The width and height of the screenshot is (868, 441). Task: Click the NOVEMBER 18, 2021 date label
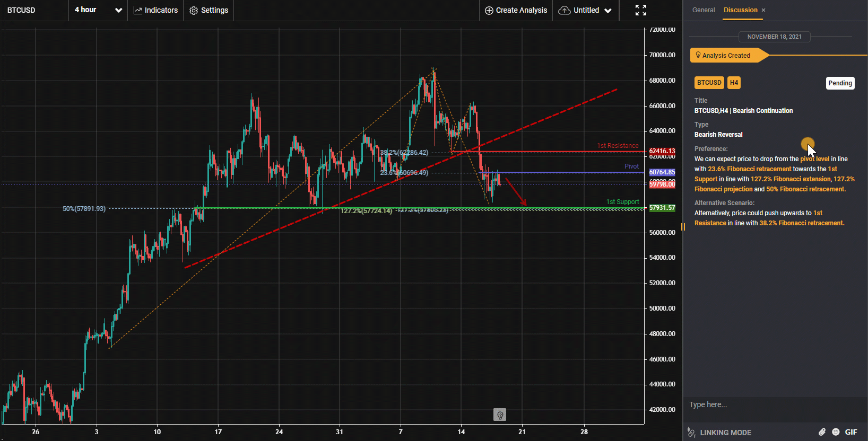774,37
